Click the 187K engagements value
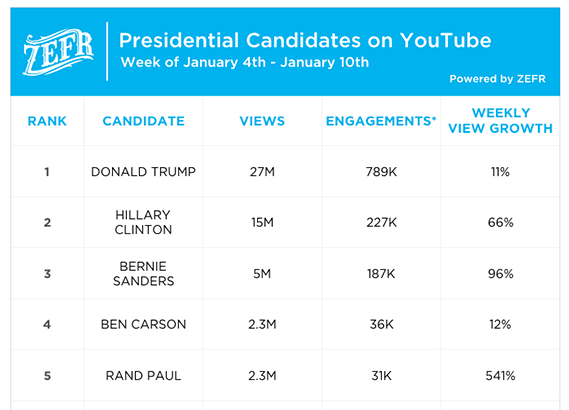Screen dimensions: 569x410 (x=381, y=274)
